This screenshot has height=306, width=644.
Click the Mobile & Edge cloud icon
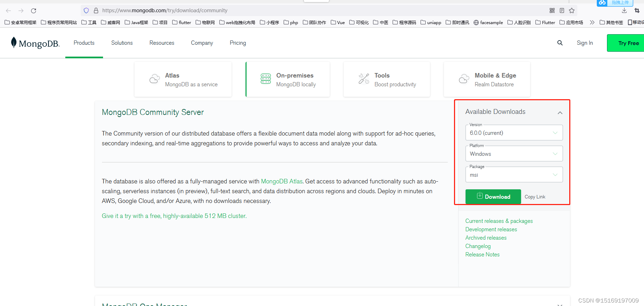click(x=464, y=79)
